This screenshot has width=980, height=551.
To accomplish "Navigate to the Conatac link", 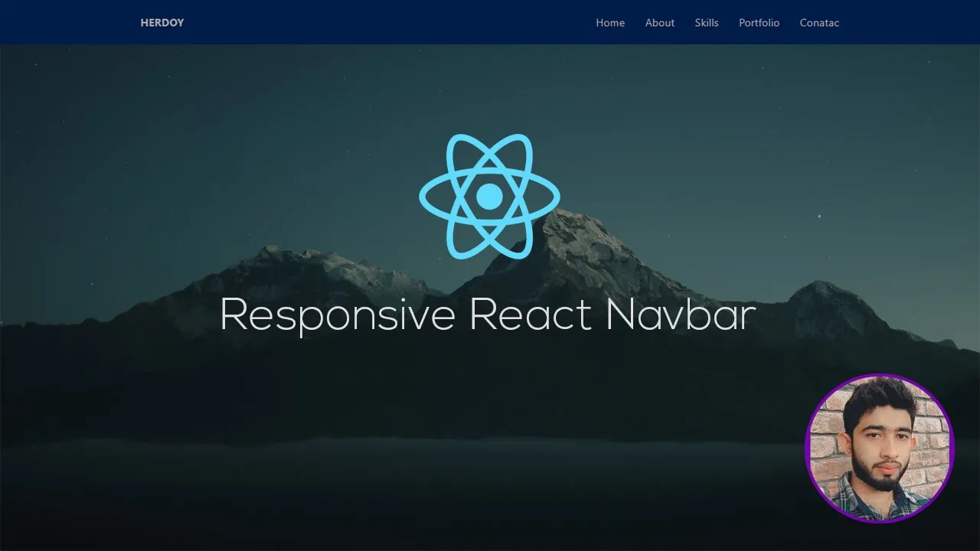I will pos(819,23).
